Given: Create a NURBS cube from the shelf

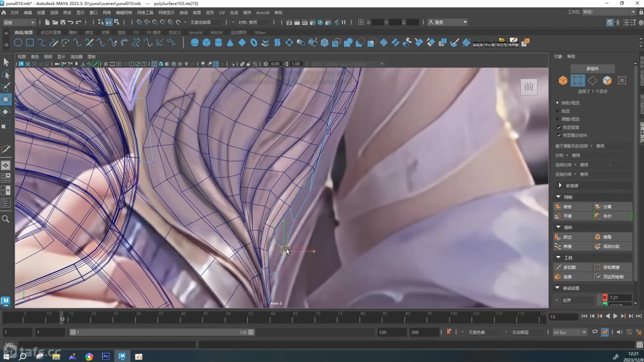Looking at the screenshot, I should (206, 43).
